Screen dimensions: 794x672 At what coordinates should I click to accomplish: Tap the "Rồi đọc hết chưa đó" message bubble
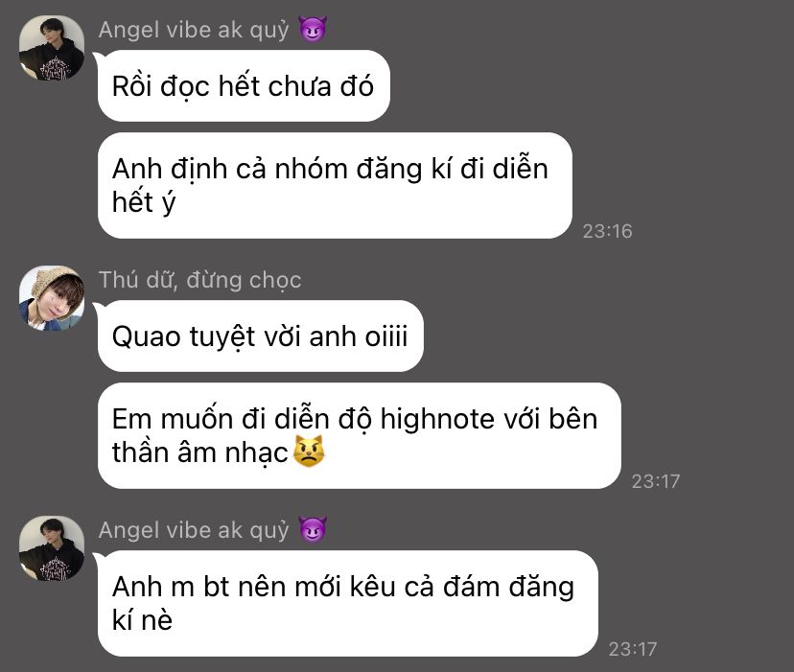pos(244,85)
